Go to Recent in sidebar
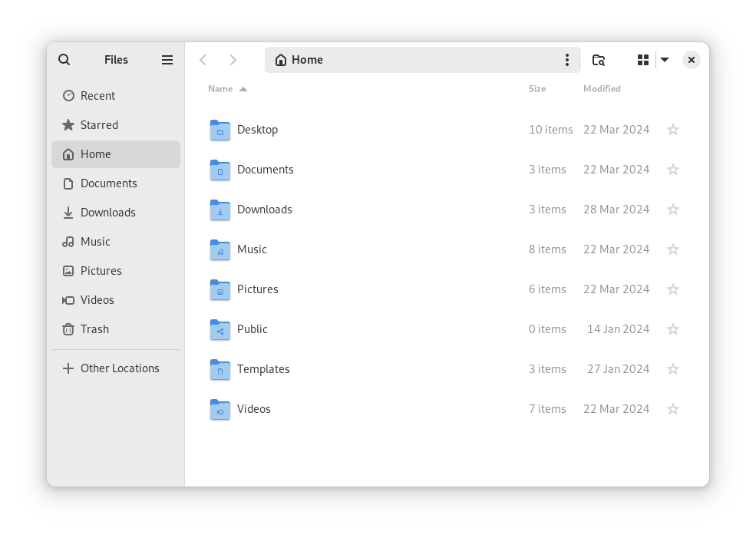756x538 pixels. click(97, 96)
